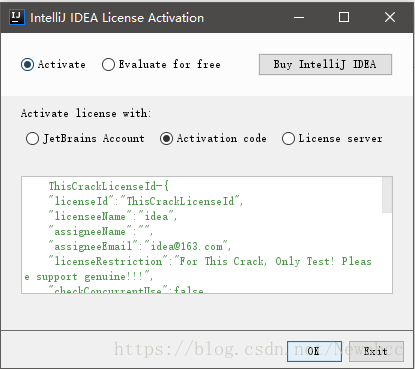415x369 pixels.
Task: Maximize the License Activation window
Action: pyautogui.click(x=344, y=17)
